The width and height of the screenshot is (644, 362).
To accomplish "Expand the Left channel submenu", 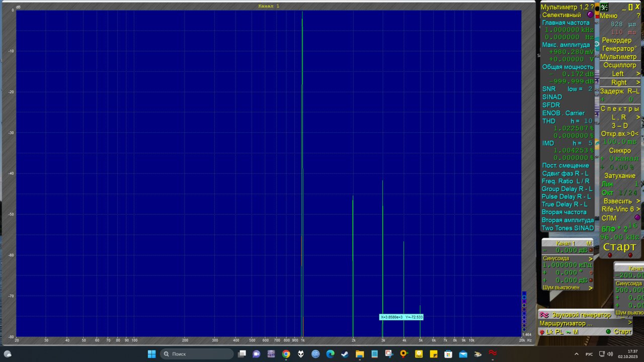I will [x=638, y=74].
